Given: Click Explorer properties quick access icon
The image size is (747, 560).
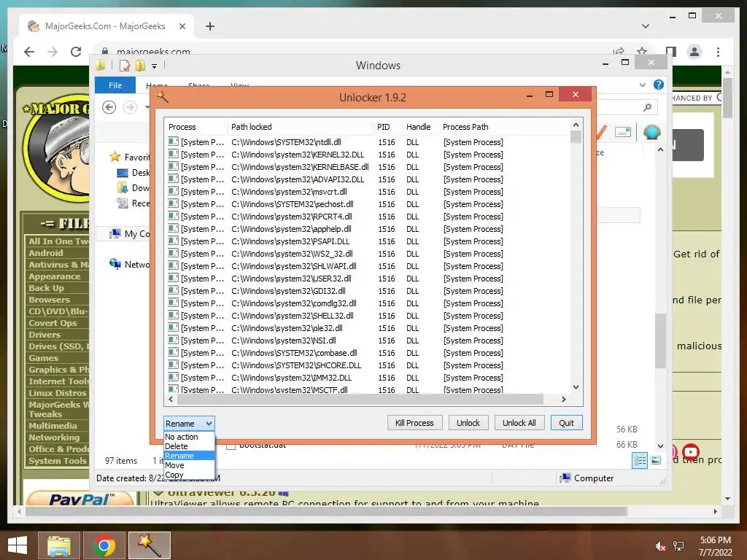Looking at the screenshot, I should point(124,66).
